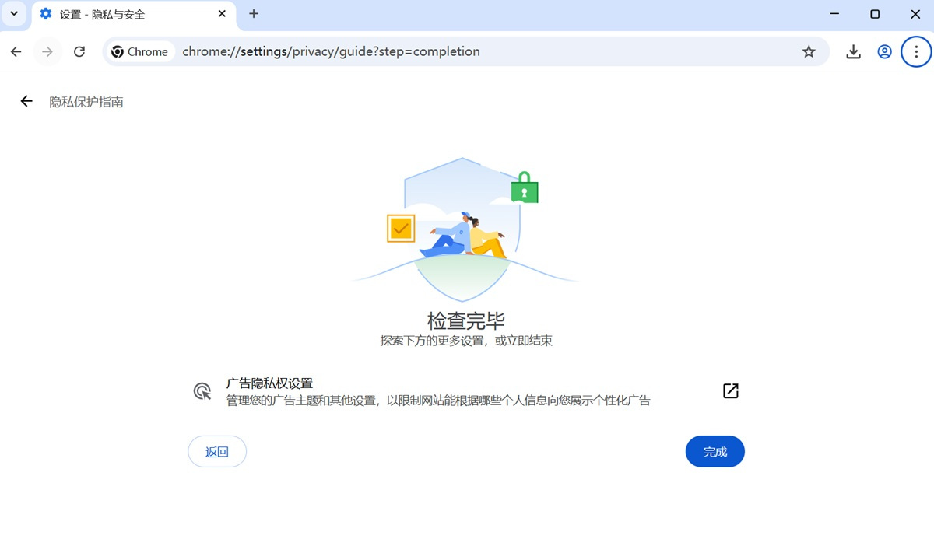Viewport: 934px width, 560px height.
Task: Open the external link icon beside 广告隐私权设置
Action: [730, 391]
